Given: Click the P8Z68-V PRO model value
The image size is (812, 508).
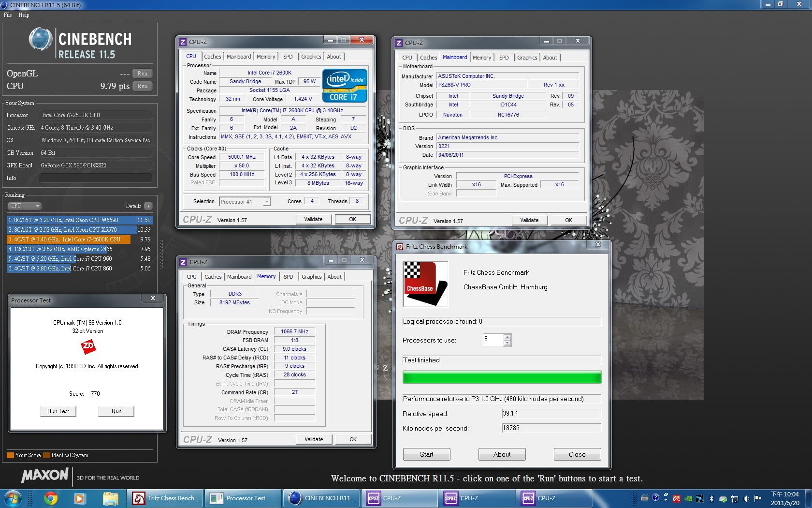Looking at the screenshot, I should (481, 85).
